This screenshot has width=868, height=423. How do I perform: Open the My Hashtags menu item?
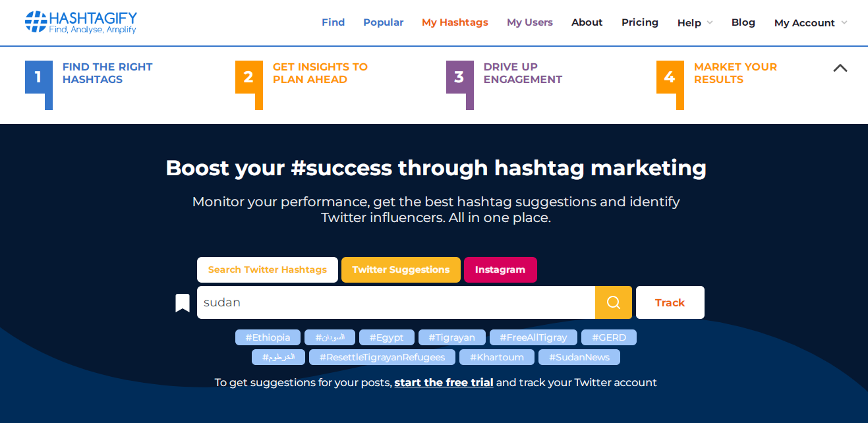click(x=455, y=22)
